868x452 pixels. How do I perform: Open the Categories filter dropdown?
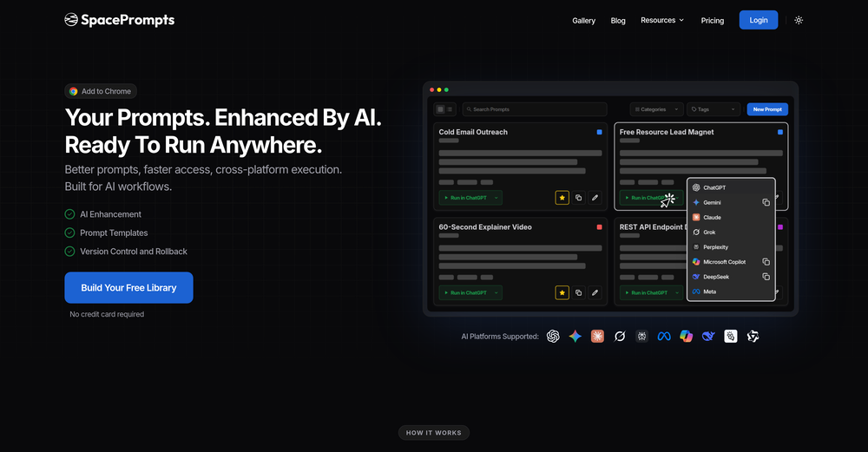tap(654, 109)
